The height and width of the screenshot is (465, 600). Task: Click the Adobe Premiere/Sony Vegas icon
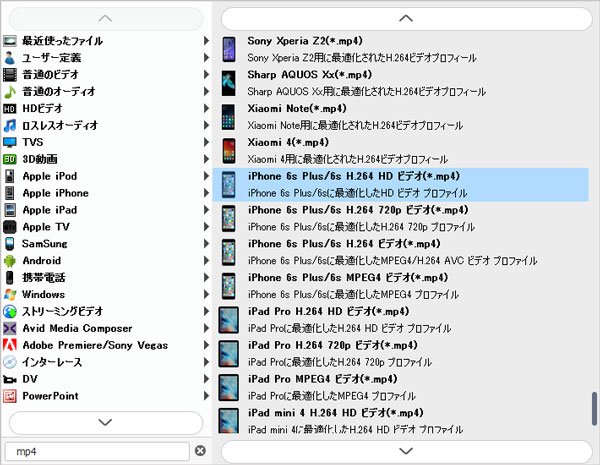(x=10, y=345)
